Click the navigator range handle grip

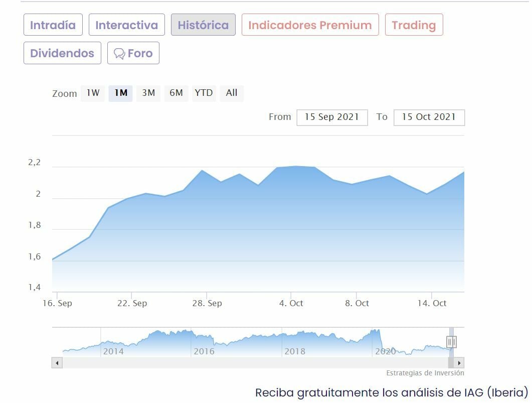point(451,342)
